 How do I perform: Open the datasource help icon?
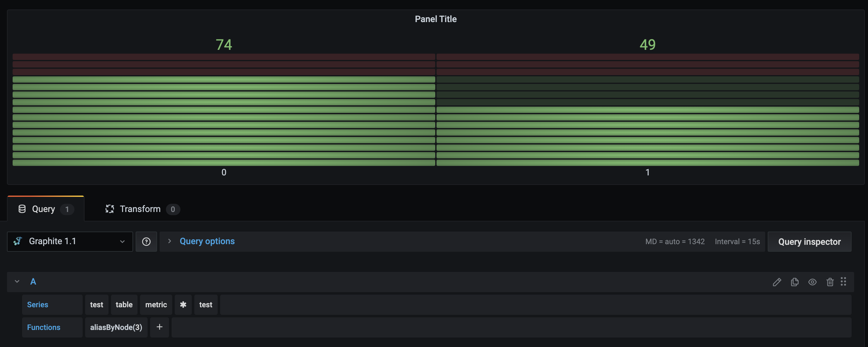coord(146,241)
